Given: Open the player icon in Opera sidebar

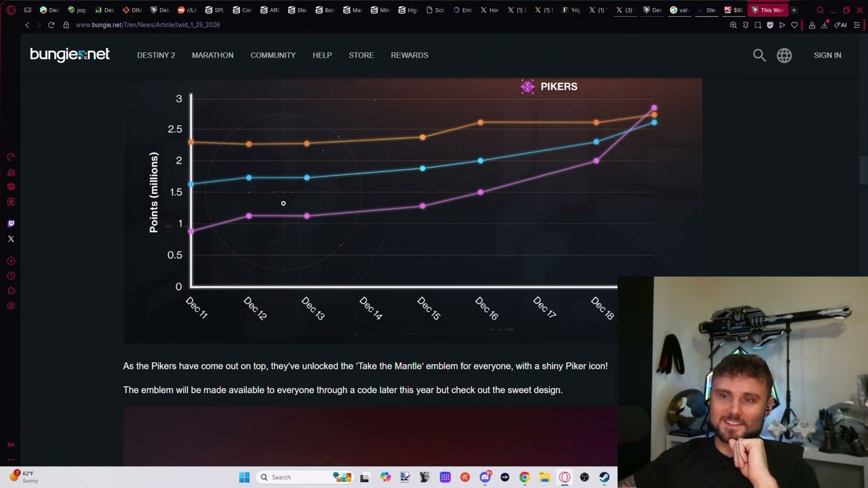Looking at the screenshot, I should pyautogui.click(x=11, y=261).
